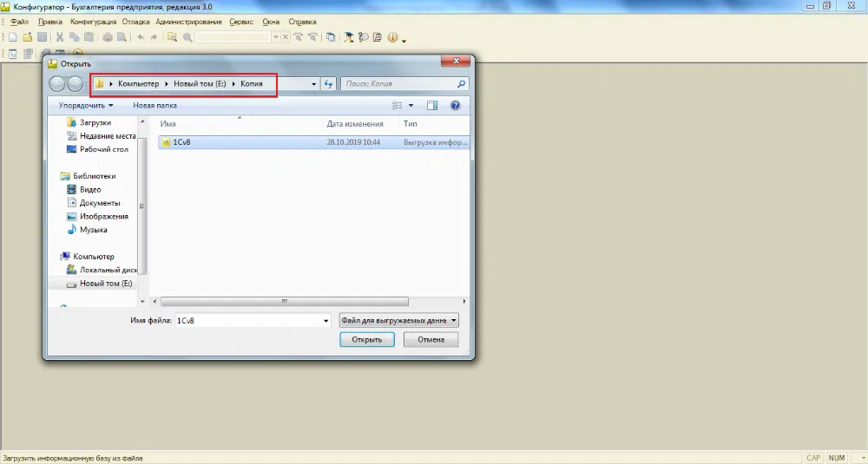Open the address bar history dropdown arrow
868x464 pixels.
313,84
